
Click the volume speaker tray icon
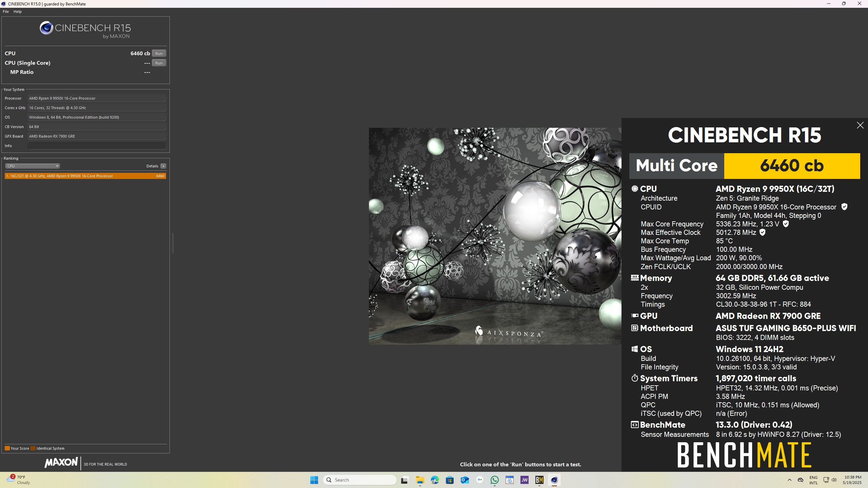[x=834, y=480]
